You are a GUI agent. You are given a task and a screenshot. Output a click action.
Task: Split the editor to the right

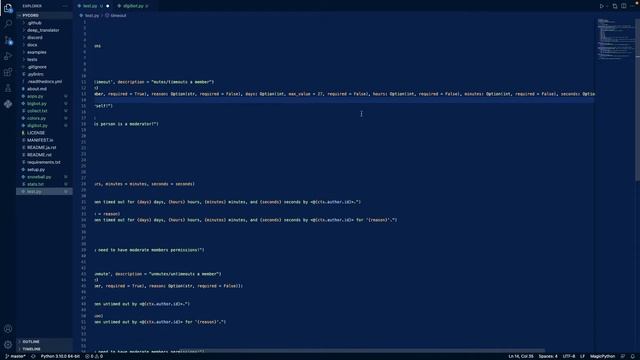(x=624, y=6)
